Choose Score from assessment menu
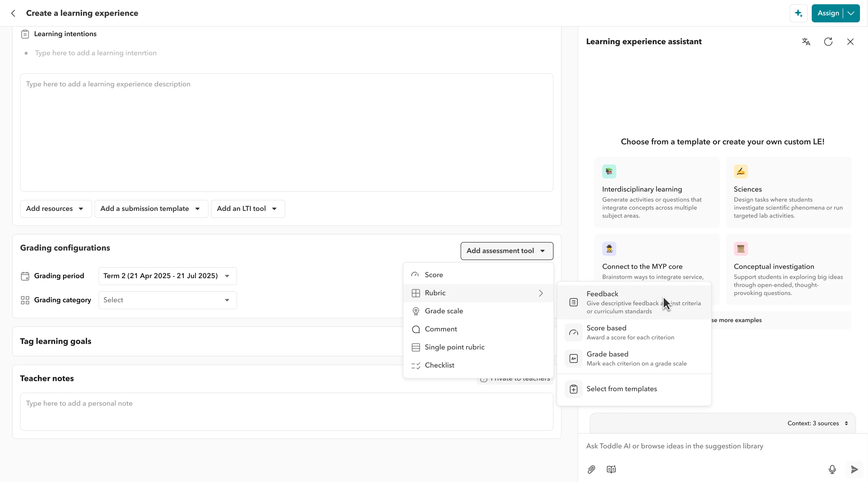Viewport: 868px width, 482px height. click(x=478, y=275)
